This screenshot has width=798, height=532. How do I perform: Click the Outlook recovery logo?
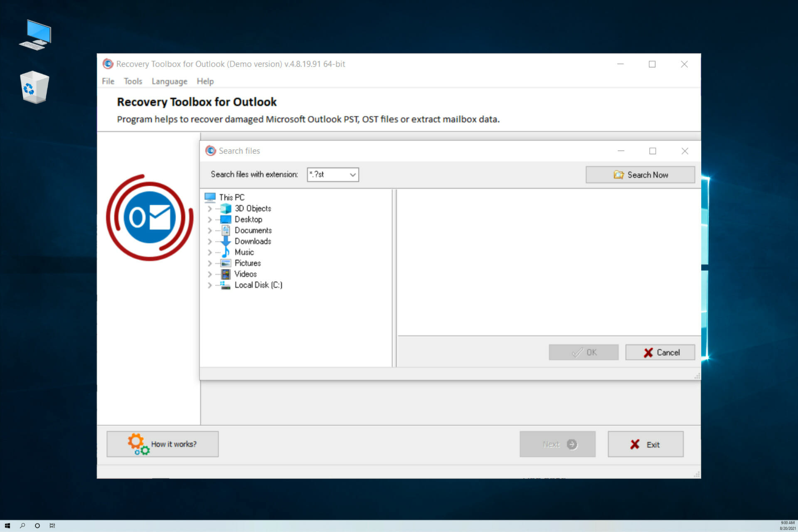tap(150, 217)
